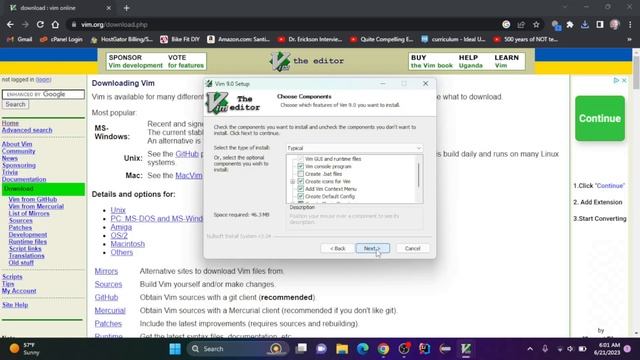Open About Vim in the vim.org sidebar
640x360 pixels.
(17, 144)
